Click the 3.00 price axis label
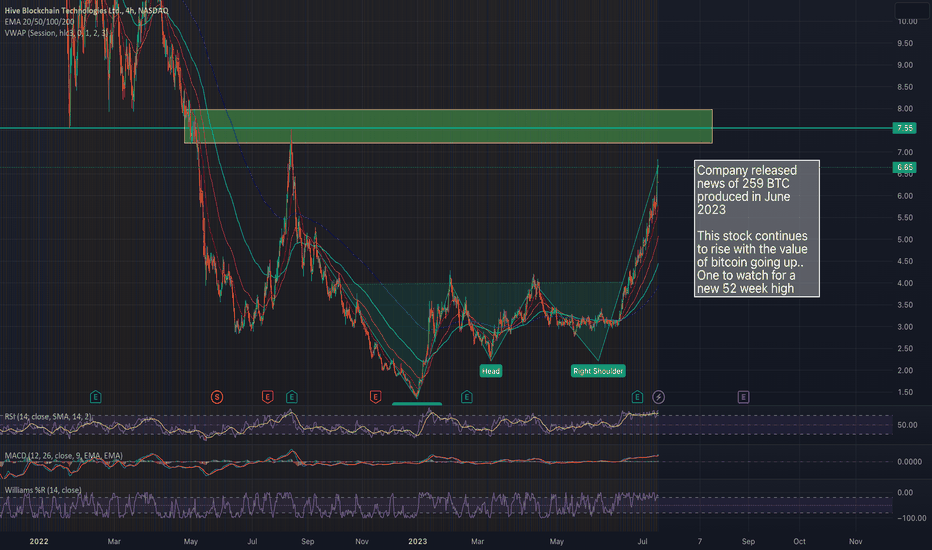Screen dimensions: 932x550 click(x=905, y=326)
